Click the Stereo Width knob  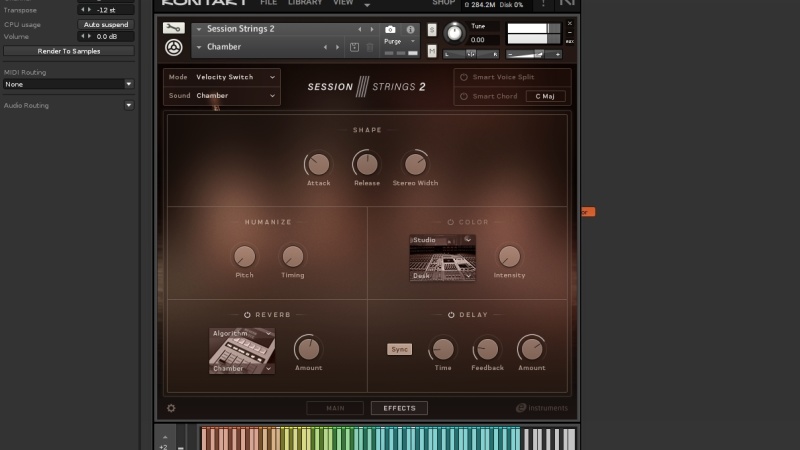pos(415,164)
